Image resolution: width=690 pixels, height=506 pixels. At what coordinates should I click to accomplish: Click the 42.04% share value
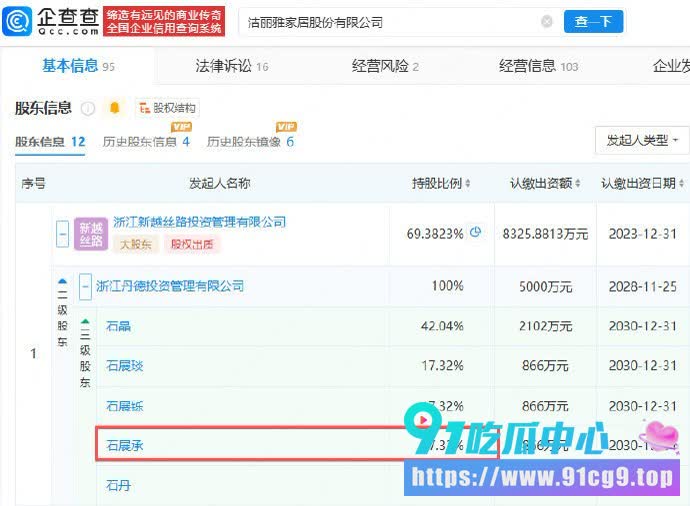(x=442, y=326)
